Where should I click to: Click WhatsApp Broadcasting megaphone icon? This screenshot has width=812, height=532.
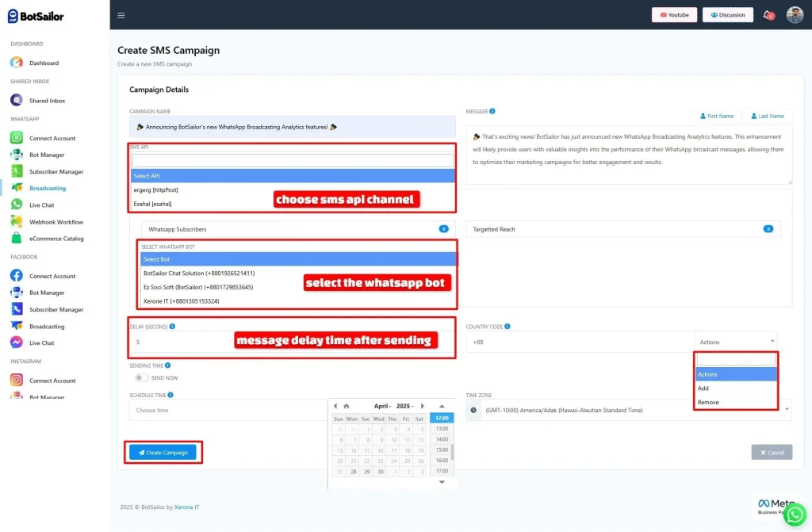tap(17, 188)
